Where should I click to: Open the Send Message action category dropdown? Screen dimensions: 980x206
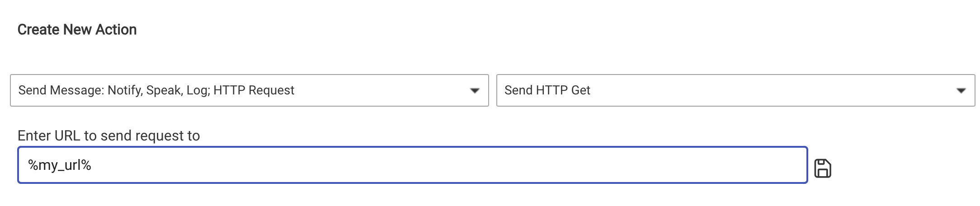pyautogui.click(x=249, y=90)
